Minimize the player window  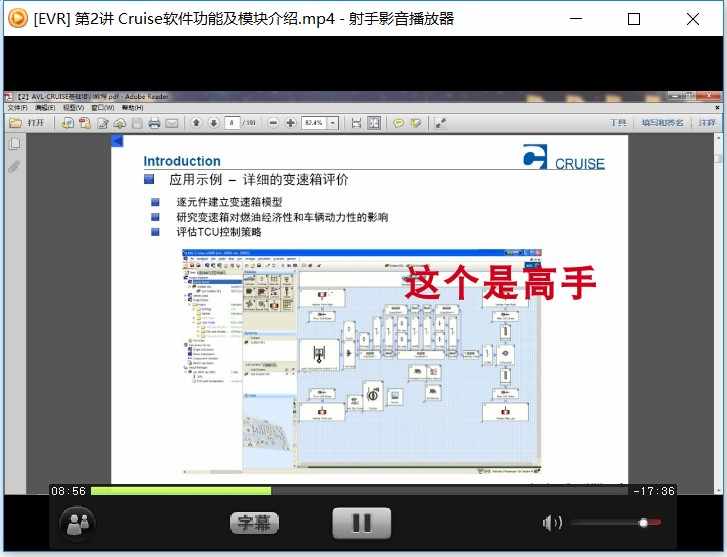[x=576, y=19]
